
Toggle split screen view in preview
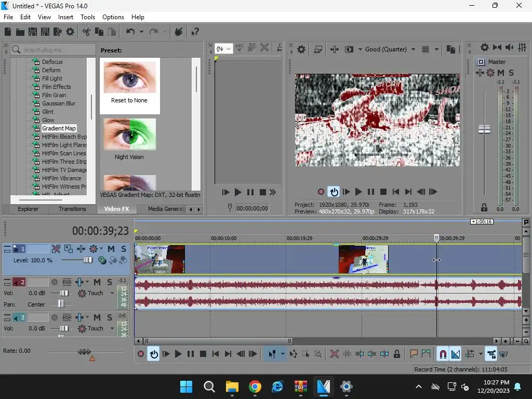[x=349, y=49]
